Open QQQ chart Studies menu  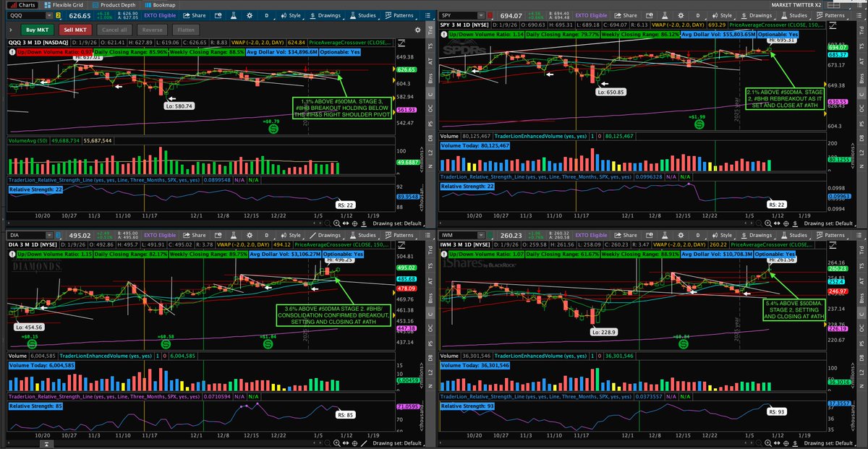click(x=364, y=16)
